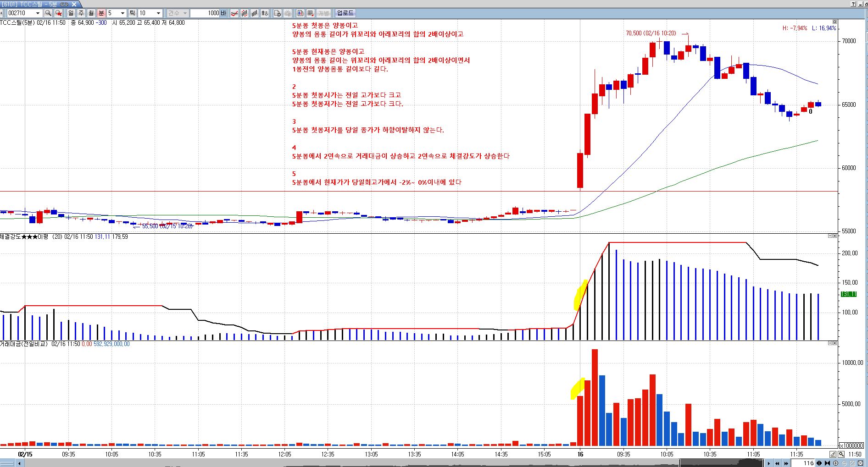
Task: Click the line chart style icon
Action: tap(234, 13)
